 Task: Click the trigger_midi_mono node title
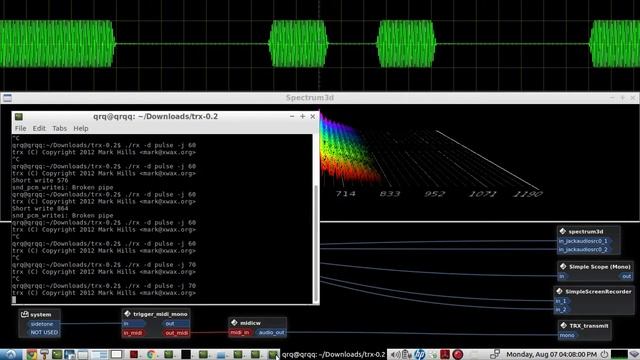160,314
